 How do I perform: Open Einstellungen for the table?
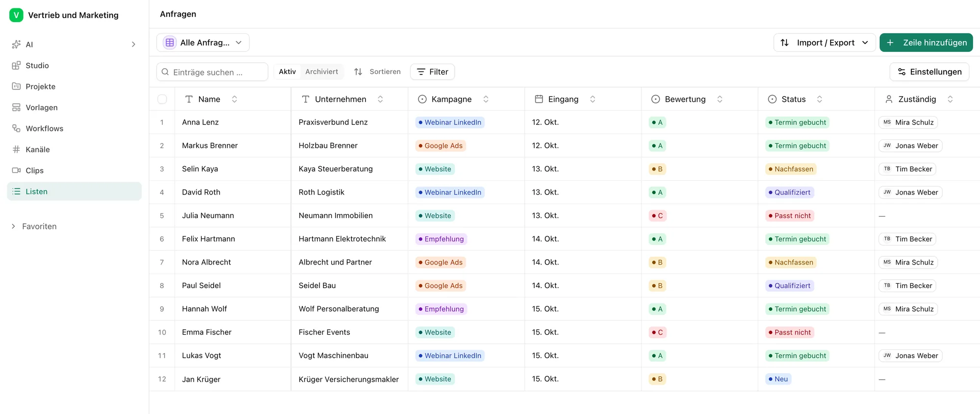pyautogui.click(x=929, y=72)
